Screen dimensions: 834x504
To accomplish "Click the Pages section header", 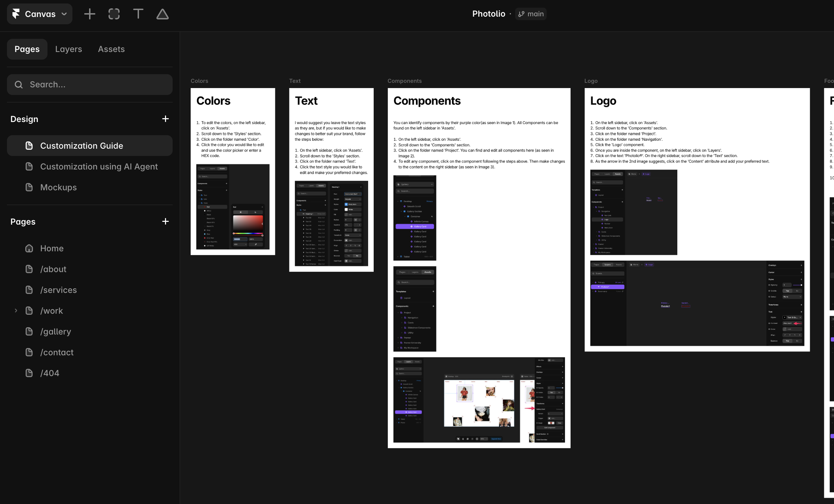I will click(x=23, y=221).
